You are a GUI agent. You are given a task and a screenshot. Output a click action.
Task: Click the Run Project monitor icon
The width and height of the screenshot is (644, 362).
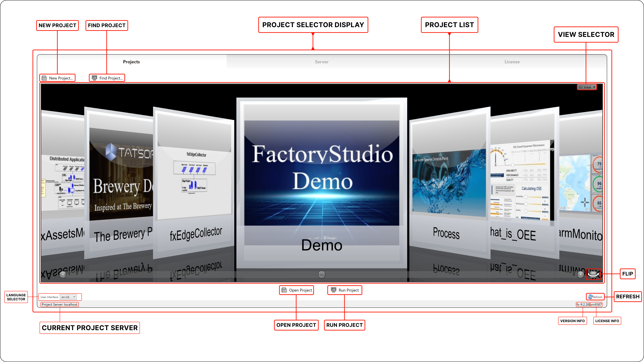point(333,290)
